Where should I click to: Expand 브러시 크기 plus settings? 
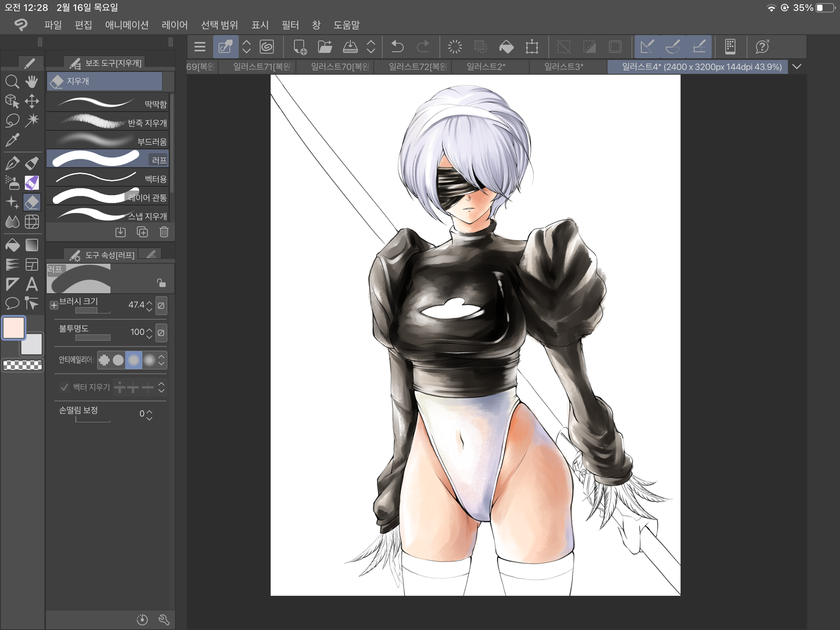coord(54,305)
